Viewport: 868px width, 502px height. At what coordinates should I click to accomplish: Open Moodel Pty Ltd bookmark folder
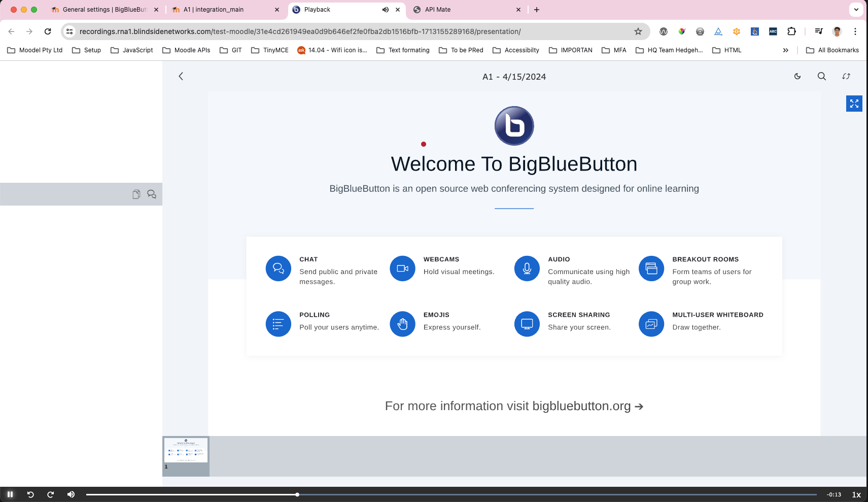[x=34, y=50]
